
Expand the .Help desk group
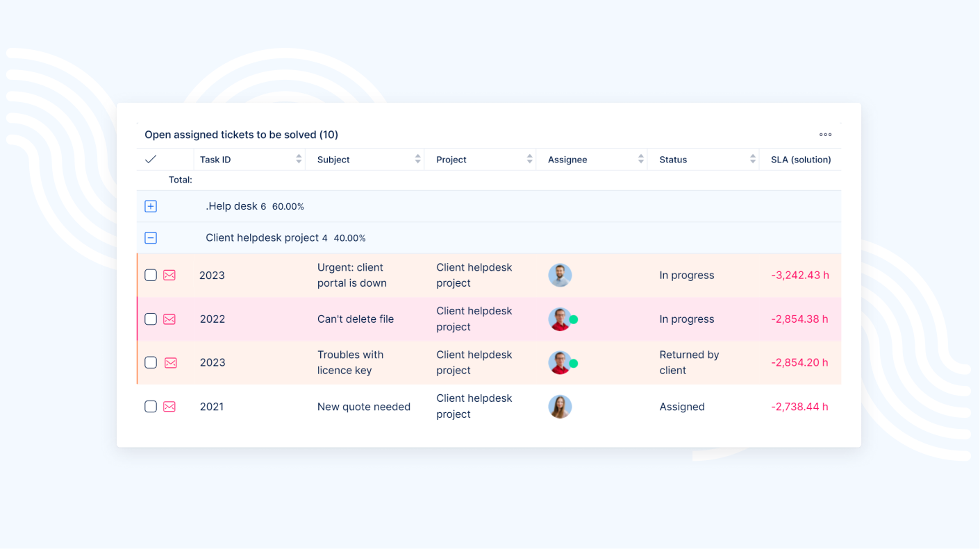(151, 206)
